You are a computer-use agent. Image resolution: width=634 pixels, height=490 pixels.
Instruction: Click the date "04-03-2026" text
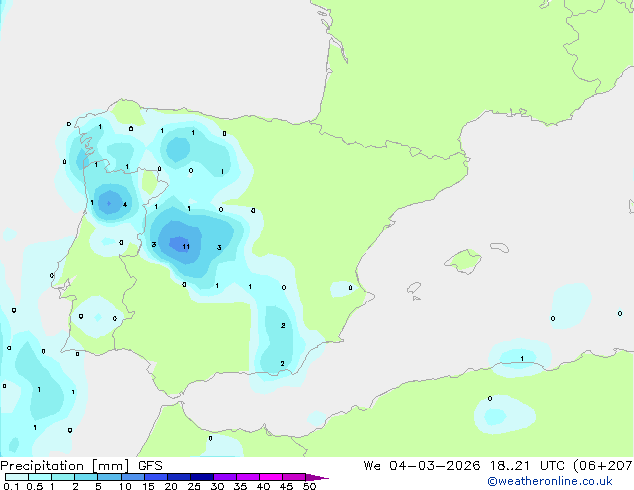point(435,466)
